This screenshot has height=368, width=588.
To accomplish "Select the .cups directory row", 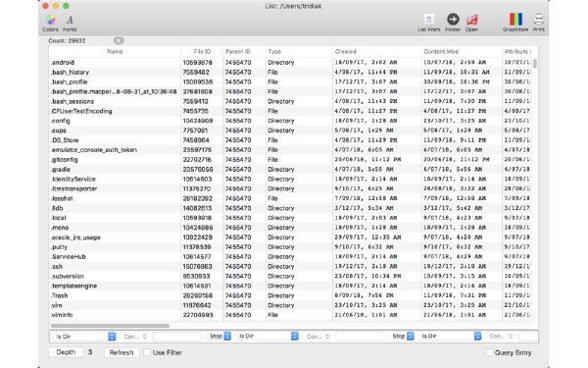I will click(291, 131).
